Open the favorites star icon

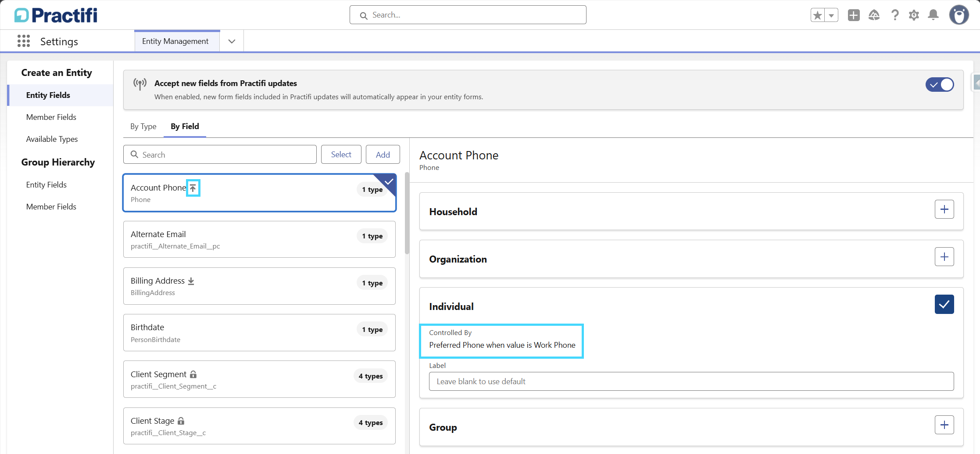click(817, 15)
